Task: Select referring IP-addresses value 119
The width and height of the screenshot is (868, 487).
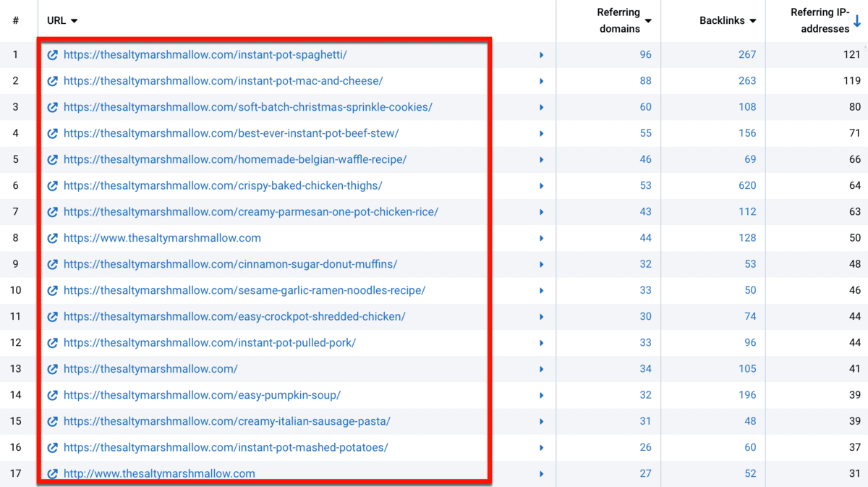Action: (x=852, y=81)
